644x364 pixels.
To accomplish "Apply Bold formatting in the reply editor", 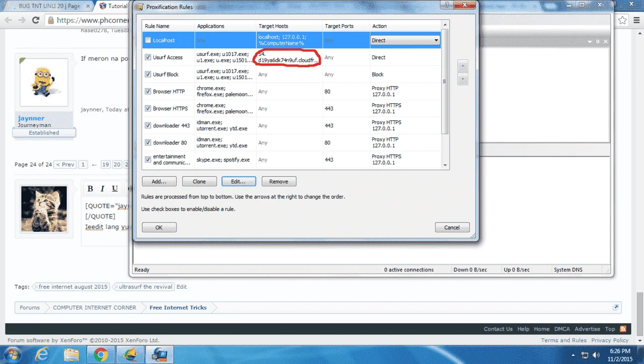I will pos(90,189).
